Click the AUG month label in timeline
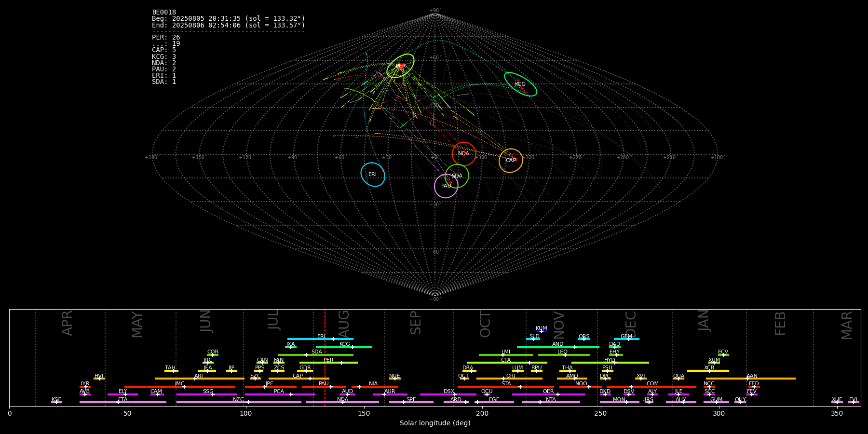Screen dimensions: 868x434 point(344,323)
